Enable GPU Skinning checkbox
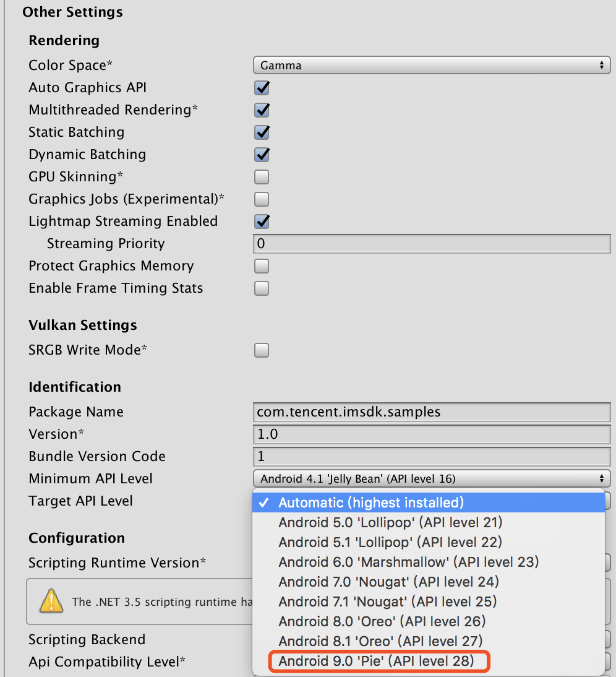Screen dimensions: 616x677 [x=262, y=177]
